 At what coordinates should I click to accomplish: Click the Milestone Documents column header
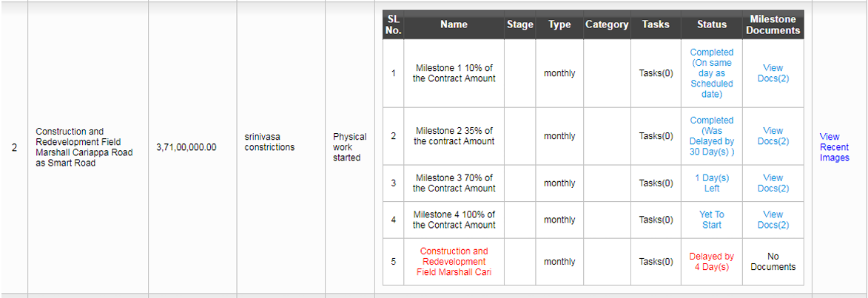[x=773, y=25]
